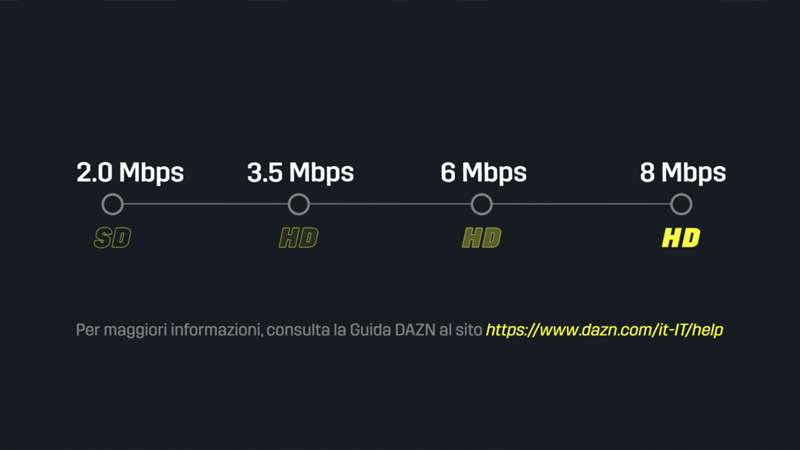Click the "2.0 Mbps" speed label
Screen dimensions: 800x450
130,172
